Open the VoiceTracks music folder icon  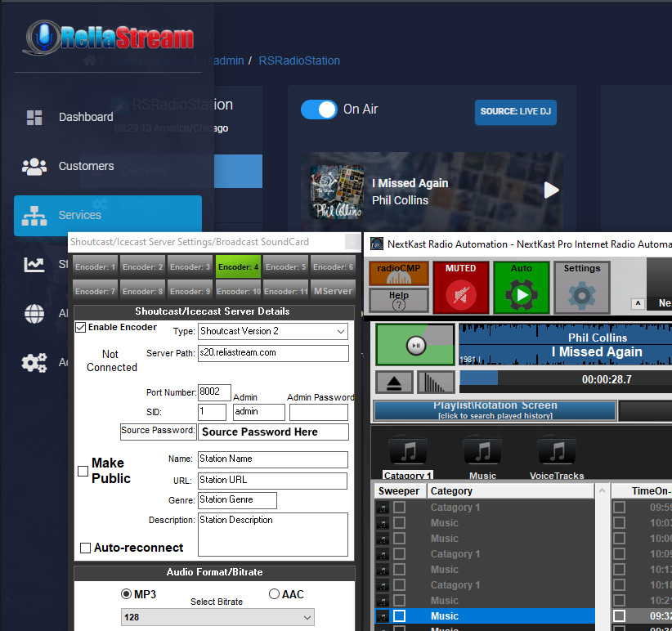557,451
